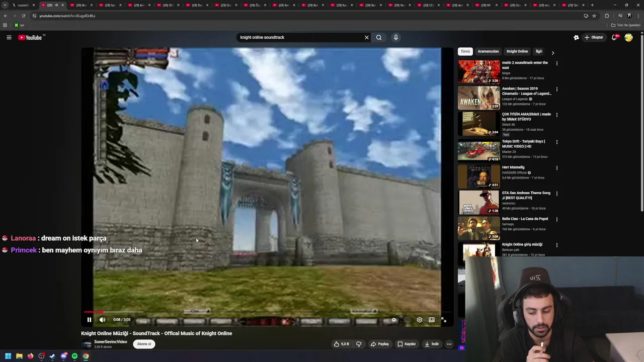
Task: Dislike the video with thumbs down
Action: (359, 344)
